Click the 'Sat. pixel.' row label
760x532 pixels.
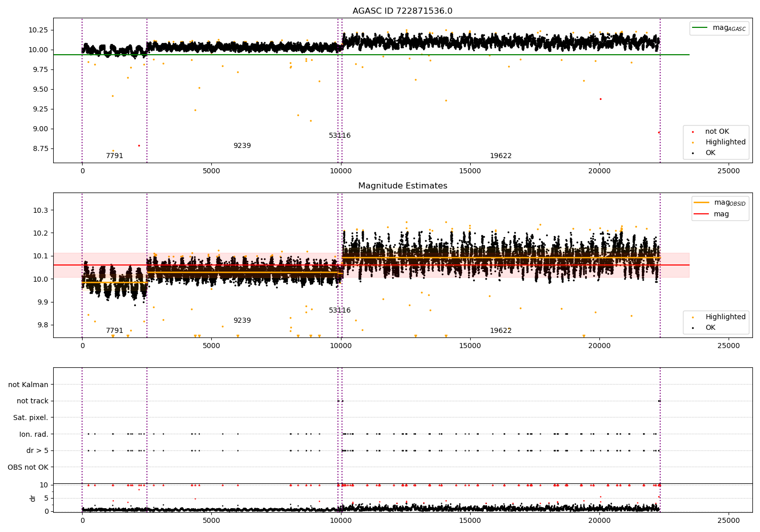[x=31, y=418]
